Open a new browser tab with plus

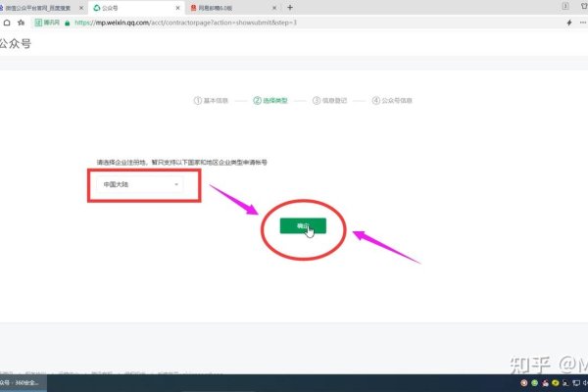[290, 8]
